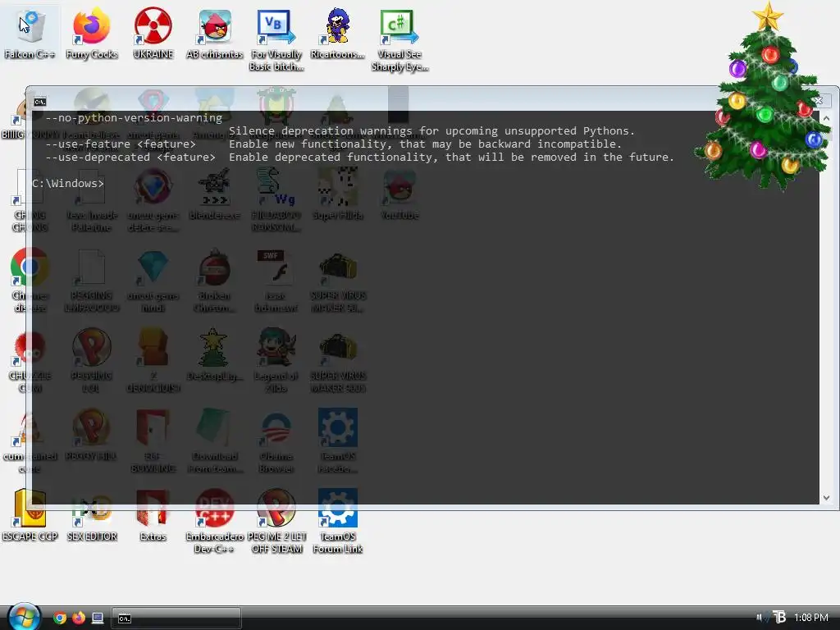Screen dimensions: 840x630
Task: Click the --no-python-version-warning text
Action: pos(134,118)
